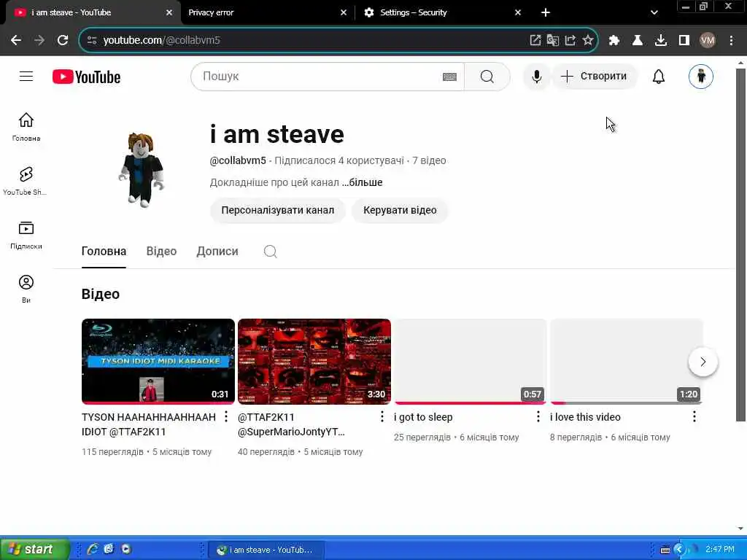Switch to the Дописи channel tab
The height and width of the screenshot is (560, 747).
pos(217,252)
